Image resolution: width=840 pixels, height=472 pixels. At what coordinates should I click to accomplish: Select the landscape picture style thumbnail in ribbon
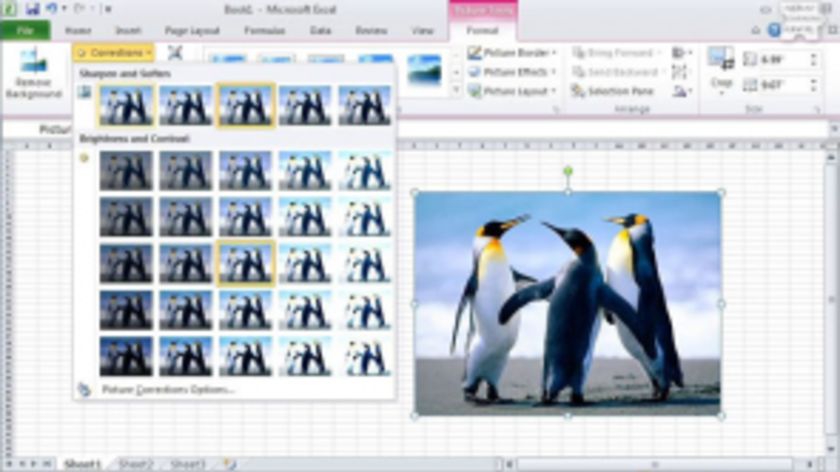[x=424, y=71]
